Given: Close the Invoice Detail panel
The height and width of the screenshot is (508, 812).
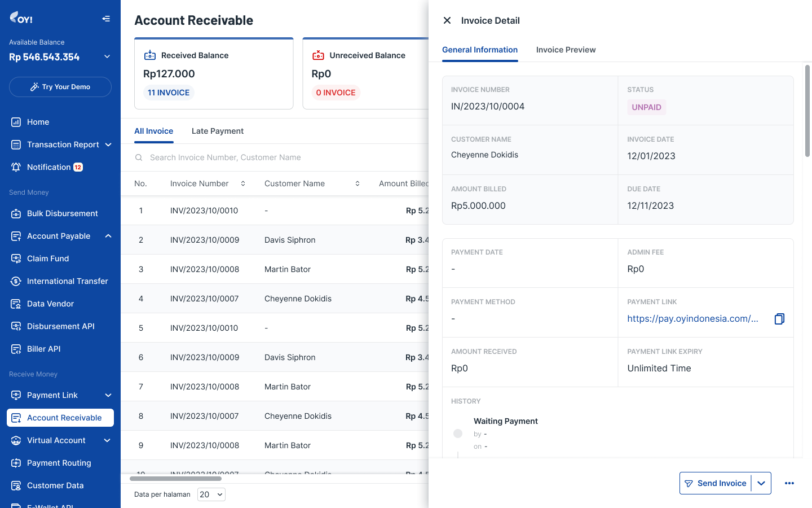Looking at the screenshot, I should point(447,20).
